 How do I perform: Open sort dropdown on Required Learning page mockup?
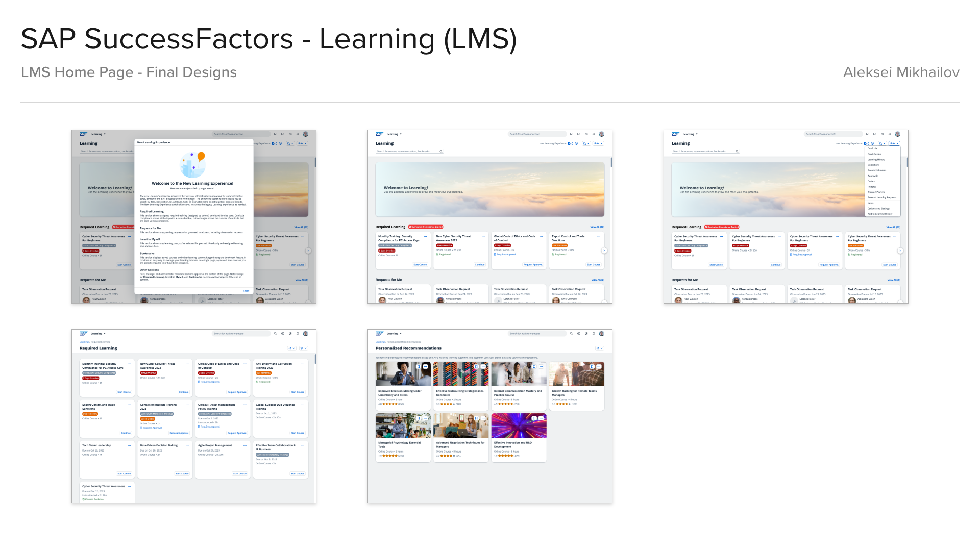click(x=291, y=348)
